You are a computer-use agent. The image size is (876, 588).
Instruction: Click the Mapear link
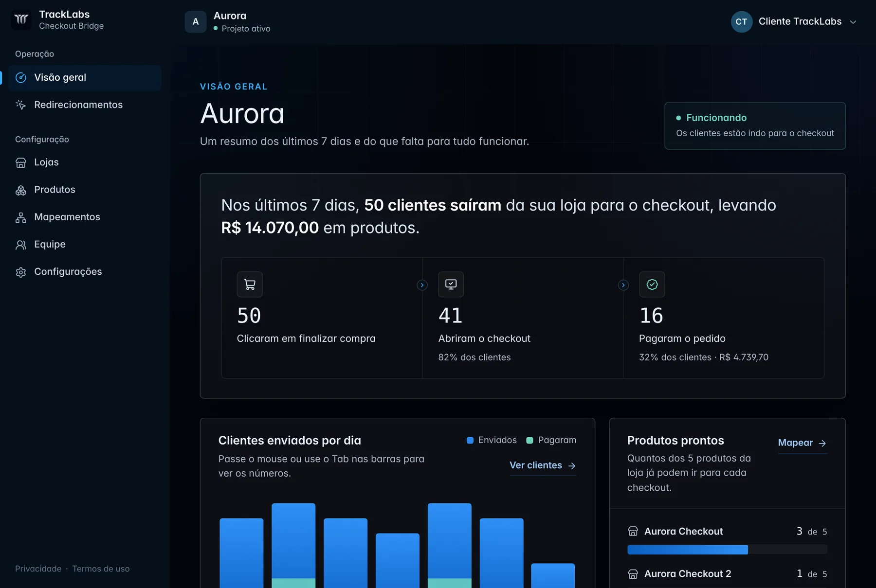pos(802,443)
